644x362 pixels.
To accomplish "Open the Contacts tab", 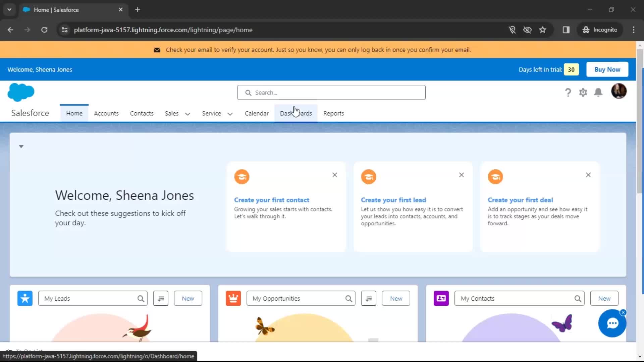I will [x=142, y=113].
